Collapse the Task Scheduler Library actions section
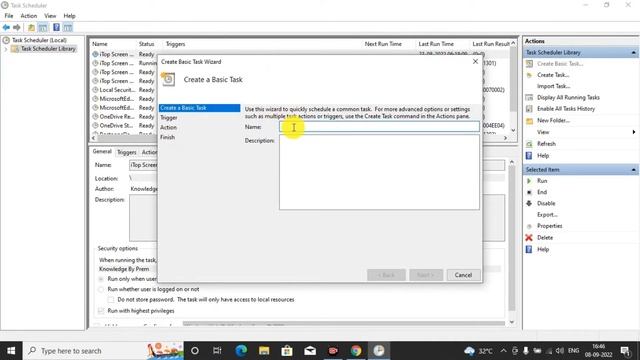 pos(633,53)
